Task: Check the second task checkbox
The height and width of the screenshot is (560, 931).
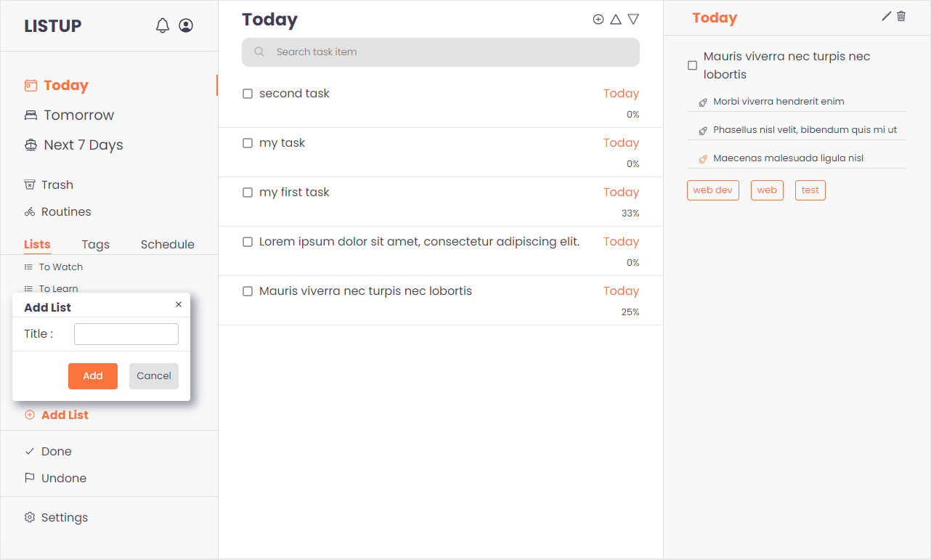Action: pos(248,94)
